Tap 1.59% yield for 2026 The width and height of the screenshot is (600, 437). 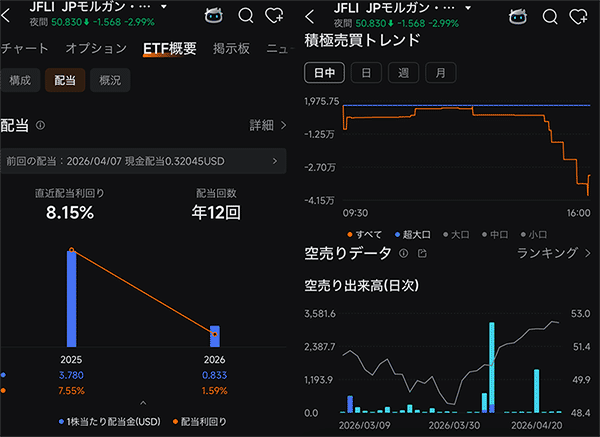point(214,391)
